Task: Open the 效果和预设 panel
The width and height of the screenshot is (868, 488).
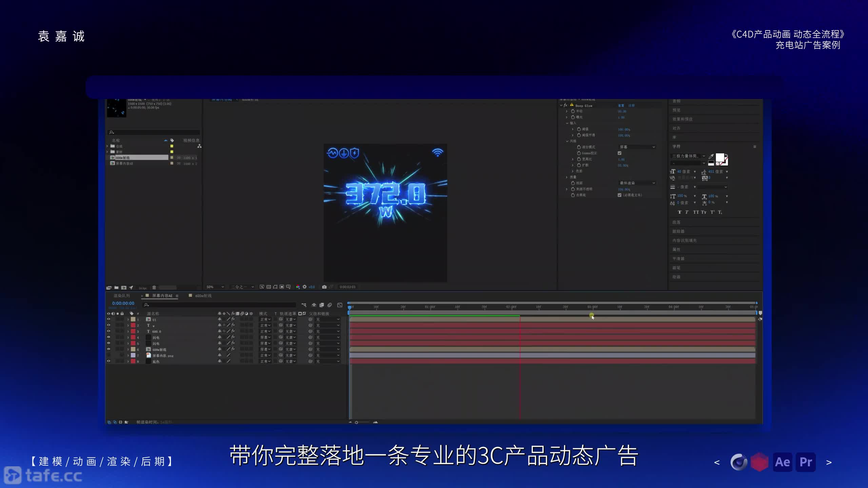Action: click(x=683, y=119)
